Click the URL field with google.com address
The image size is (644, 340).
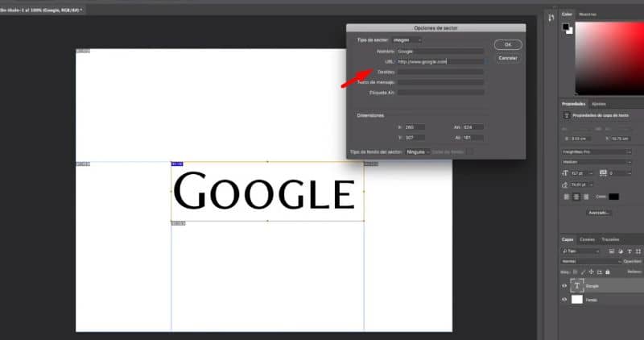440,62
